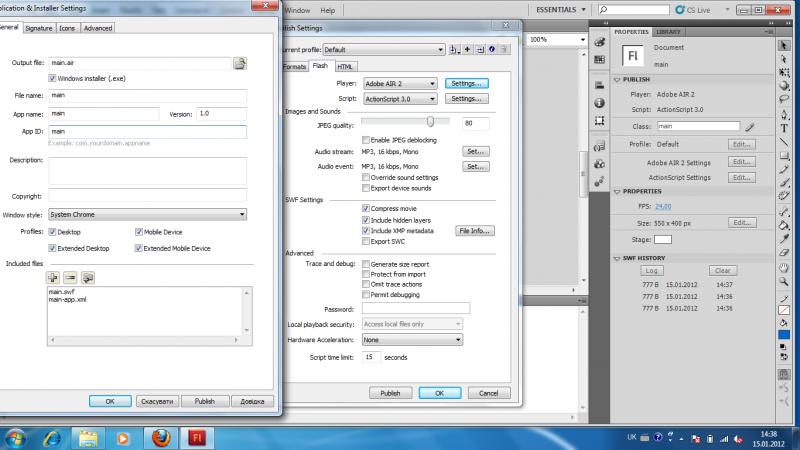Image resolution: width=800 pixels, height=450 pixels.
Task: Click Set button for Audio stream
Action: tap(476, 152)
